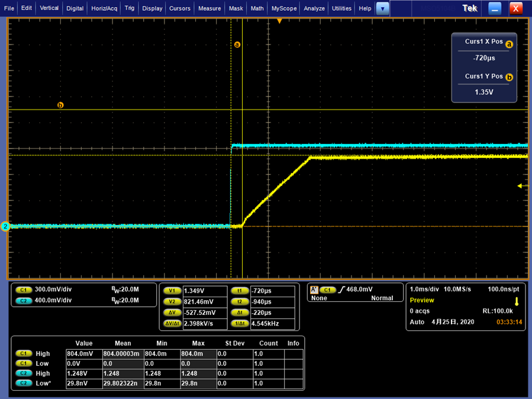The height and width of the screenshot is (399, 532).
Task: Open the Horiz/Acq menu
Action: (x=104, y=8)
